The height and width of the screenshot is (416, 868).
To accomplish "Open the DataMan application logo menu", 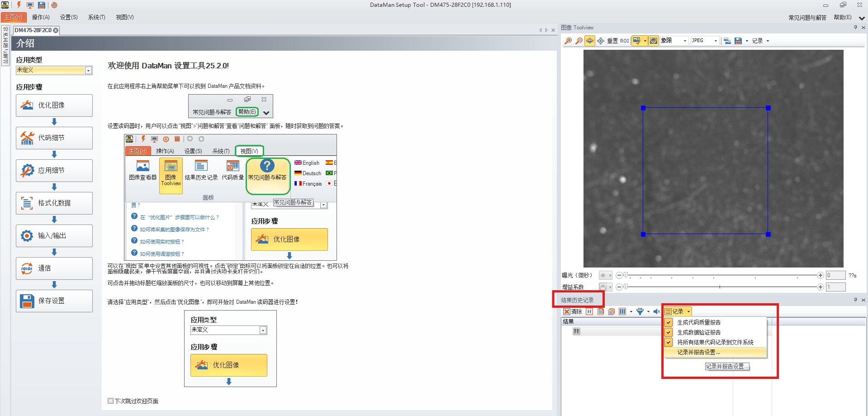I will [x=5, y=5].
